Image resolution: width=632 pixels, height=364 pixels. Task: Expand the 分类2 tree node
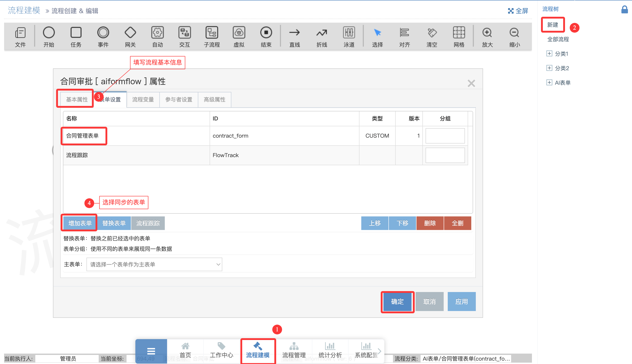[x=549, y=68]
